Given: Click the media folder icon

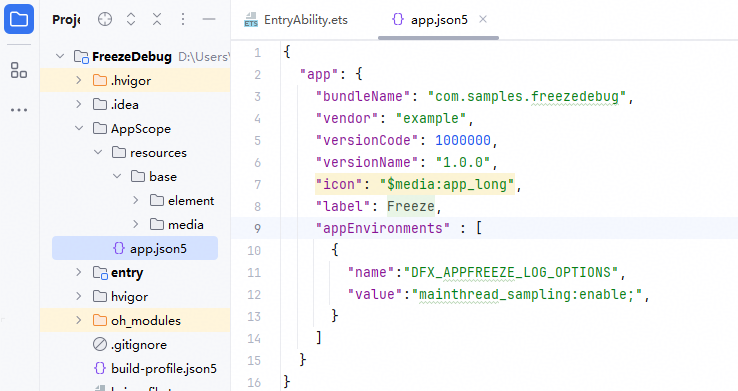Looking at the screenshot, I should point(157,224).
